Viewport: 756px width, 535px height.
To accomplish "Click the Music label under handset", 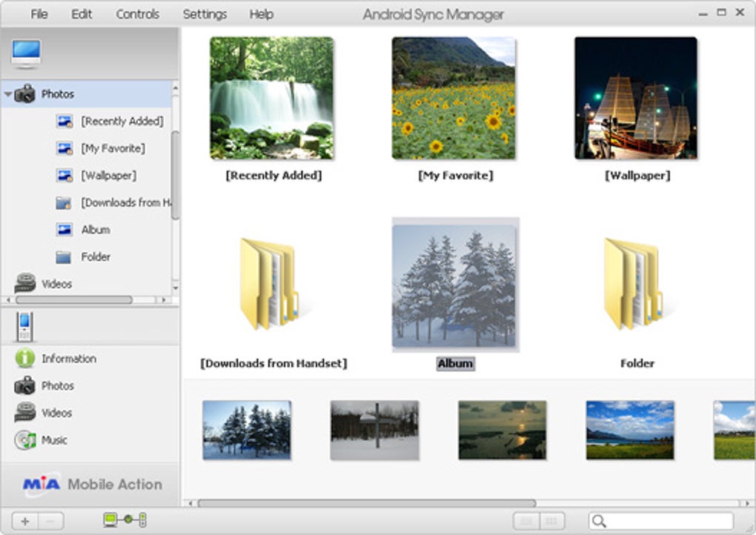I will (54, 440).
